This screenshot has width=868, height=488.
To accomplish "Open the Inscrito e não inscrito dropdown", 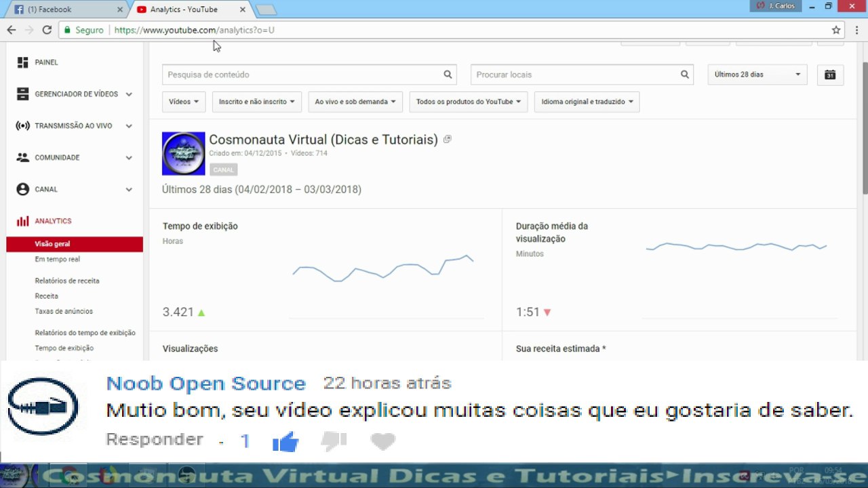I will 257,102.
